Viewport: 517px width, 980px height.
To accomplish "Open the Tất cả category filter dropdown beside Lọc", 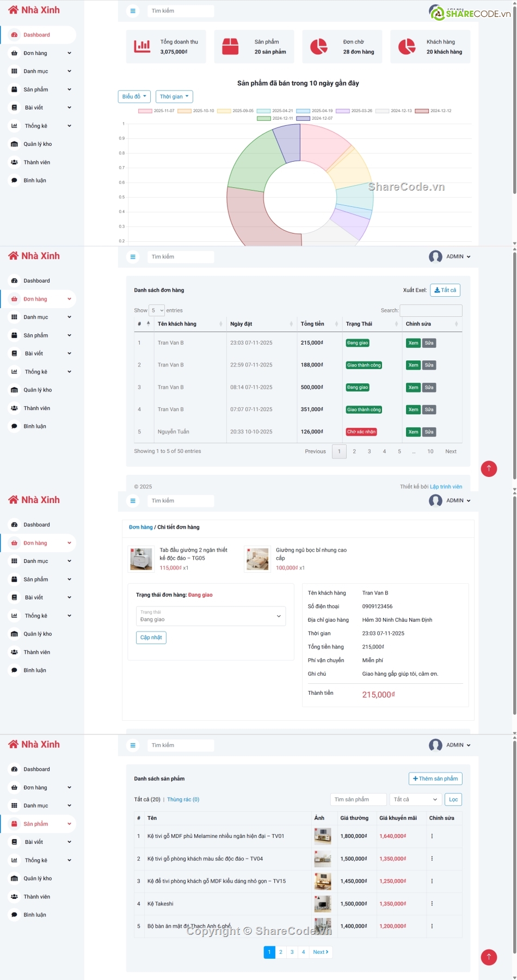I will click(415, 800).
